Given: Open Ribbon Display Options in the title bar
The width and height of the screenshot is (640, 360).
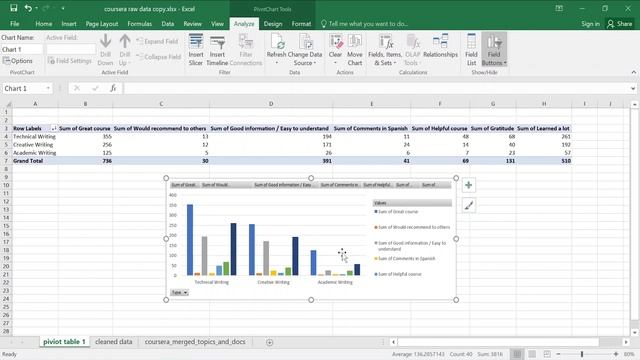Looking at the screenshot, I should click(x=559, y=8).
